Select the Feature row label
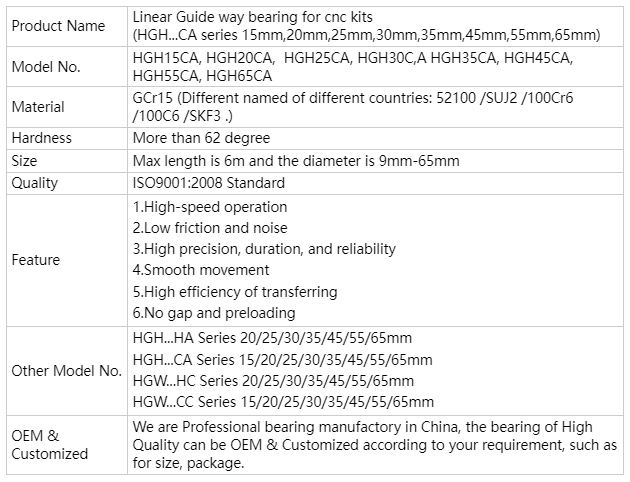The height and width of the screenshot is (482, 630). pos(36,260)
